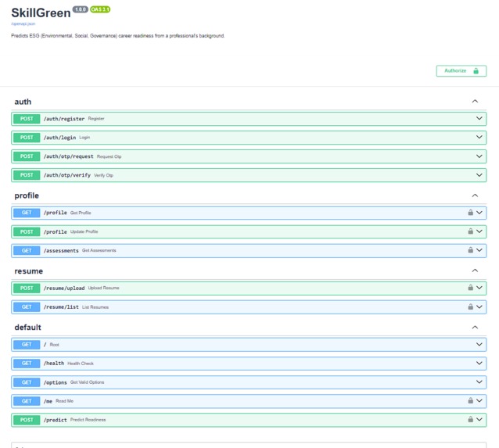
Task: Click the GET badge for /options
Action: pos(27,382)
